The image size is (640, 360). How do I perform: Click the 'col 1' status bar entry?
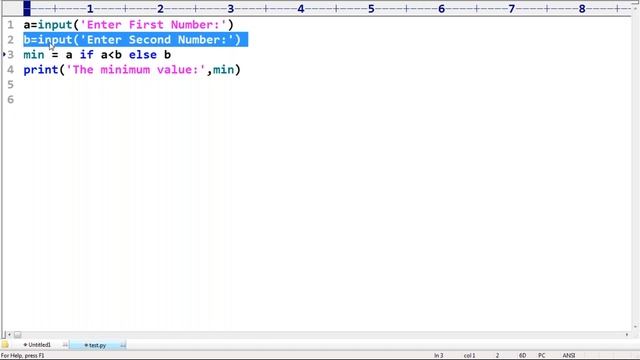click(x=469, y=356)
